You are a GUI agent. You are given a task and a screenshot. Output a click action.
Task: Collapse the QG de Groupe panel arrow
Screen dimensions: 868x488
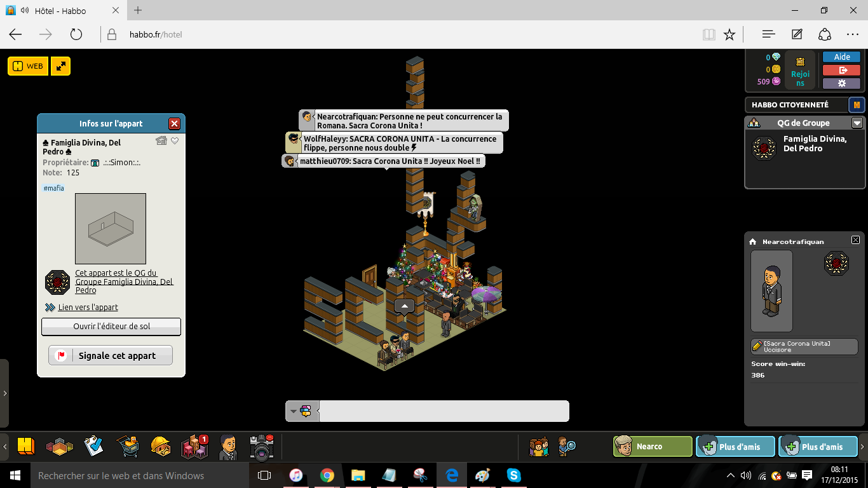click(x=857, y=123)
